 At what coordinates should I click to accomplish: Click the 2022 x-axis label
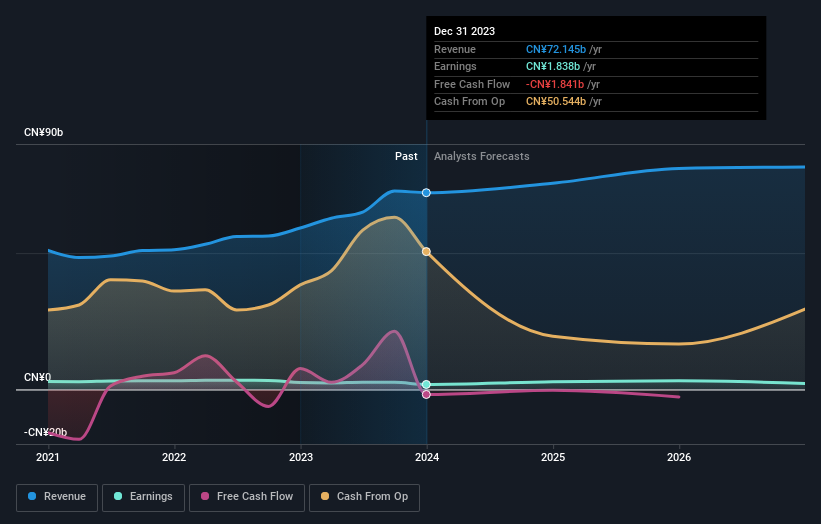point(174,457)
